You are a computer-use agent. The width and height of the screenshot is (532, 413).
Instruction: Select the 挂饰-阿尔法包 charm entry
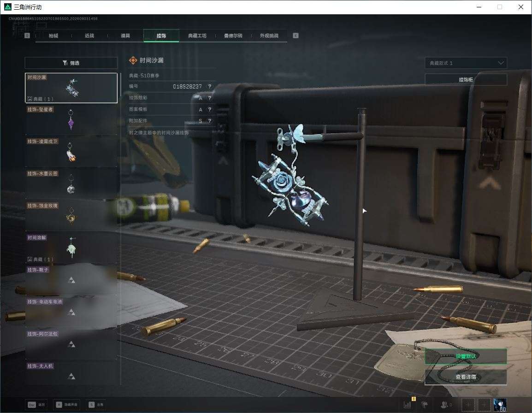71,344
